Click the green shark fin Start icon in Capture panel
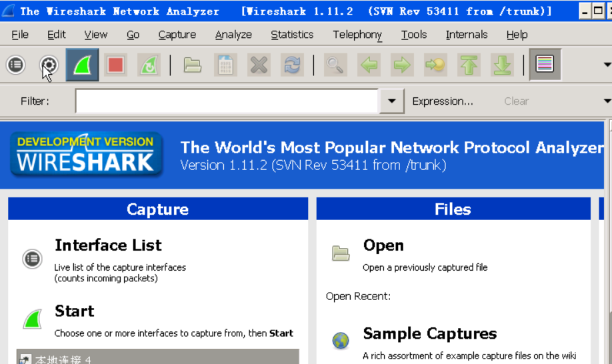The height and width of the screenshot is (364, 612). pyautogui.click(x=33, y=319)
